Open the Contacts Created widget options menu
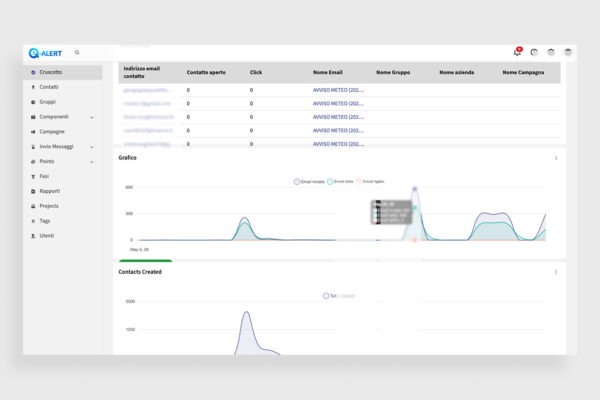 coord(556,272)
